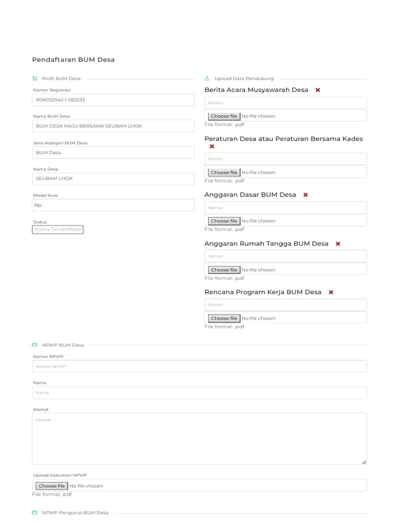Click the Jenis Kategori BUM Desa field
Image resolution: width=399 pixels, height=532 pixels.
click(113, 153)
